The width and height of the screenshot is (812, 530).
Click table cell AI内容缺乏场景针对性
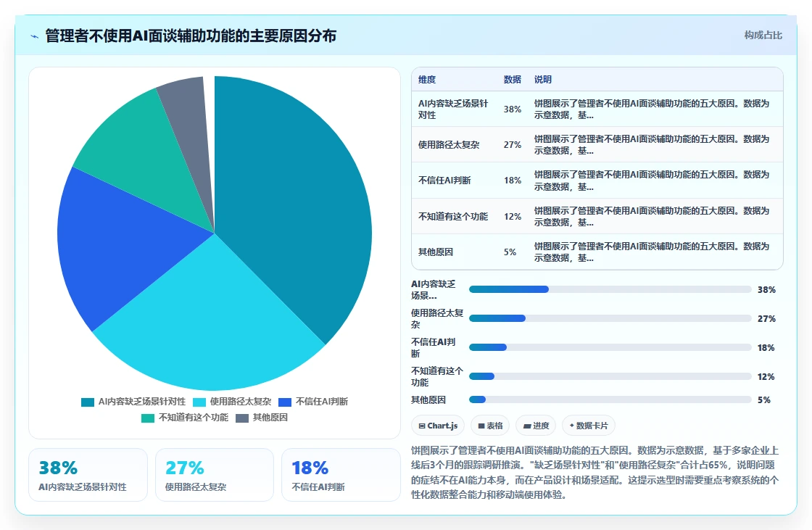tap(454, 109)
